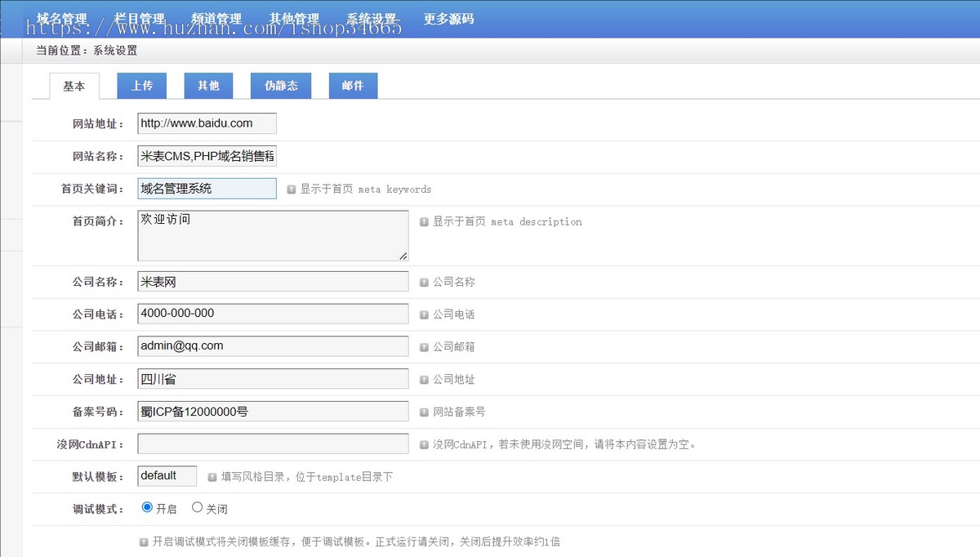The image size is (980, 557).
Task: Click the 公司邮箱 input field
Action: pyautogui.click(x=273, y=346)
